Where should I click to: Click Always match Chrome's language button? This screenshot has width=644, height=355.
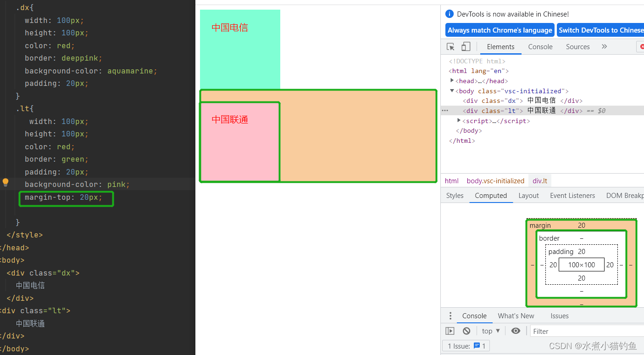(x=500, y=30)
